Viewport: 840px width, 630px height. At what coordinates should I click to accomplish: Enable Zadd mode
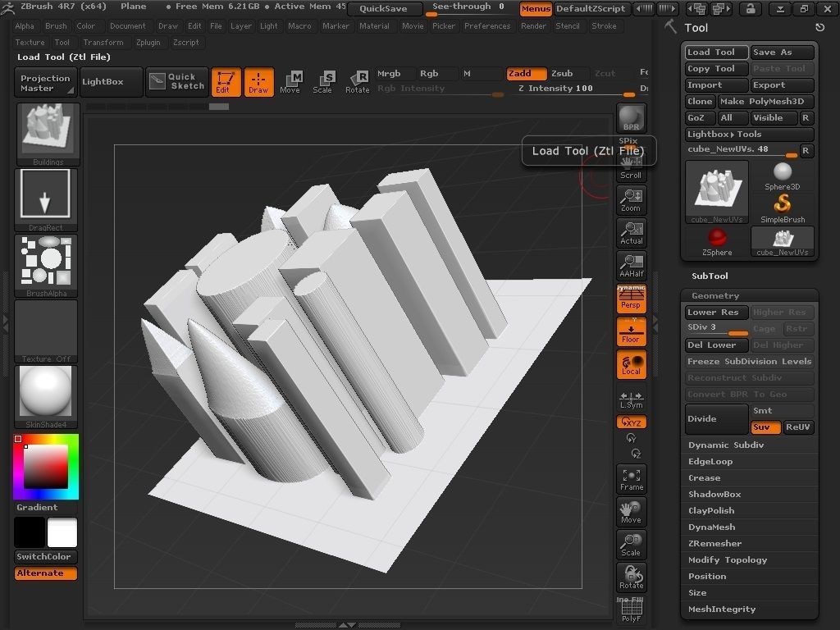click(527, 73)
